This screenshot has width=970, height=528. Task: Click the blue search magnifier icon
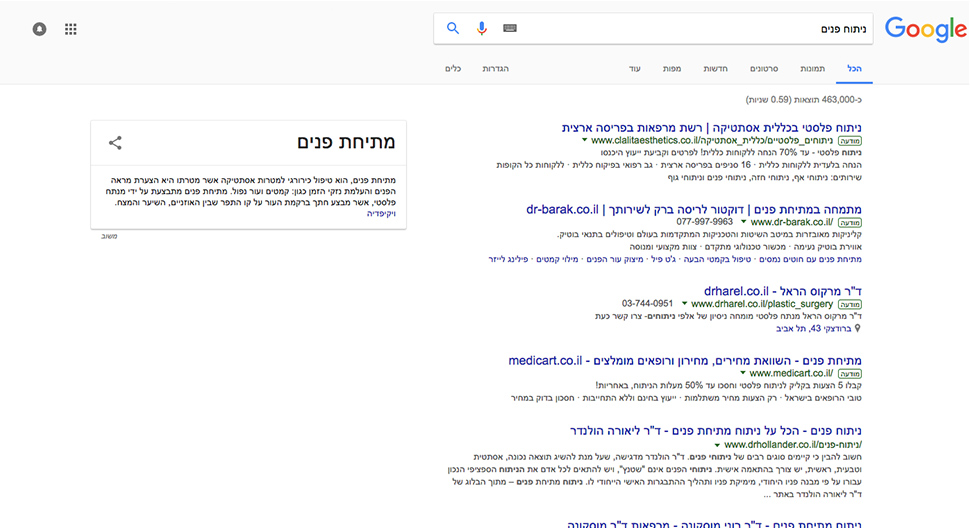(453, 28)
